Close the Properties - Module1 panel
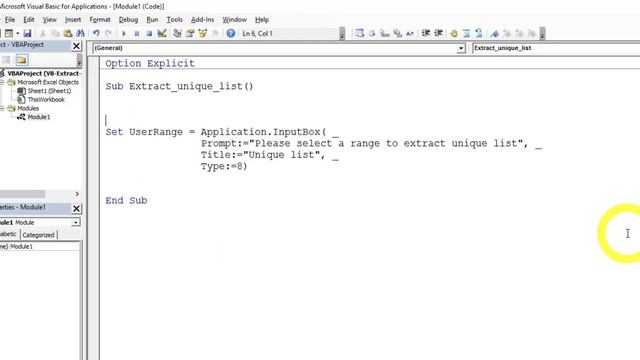The image size is (640, 360). pyautogui.click(x=76, y=209)
